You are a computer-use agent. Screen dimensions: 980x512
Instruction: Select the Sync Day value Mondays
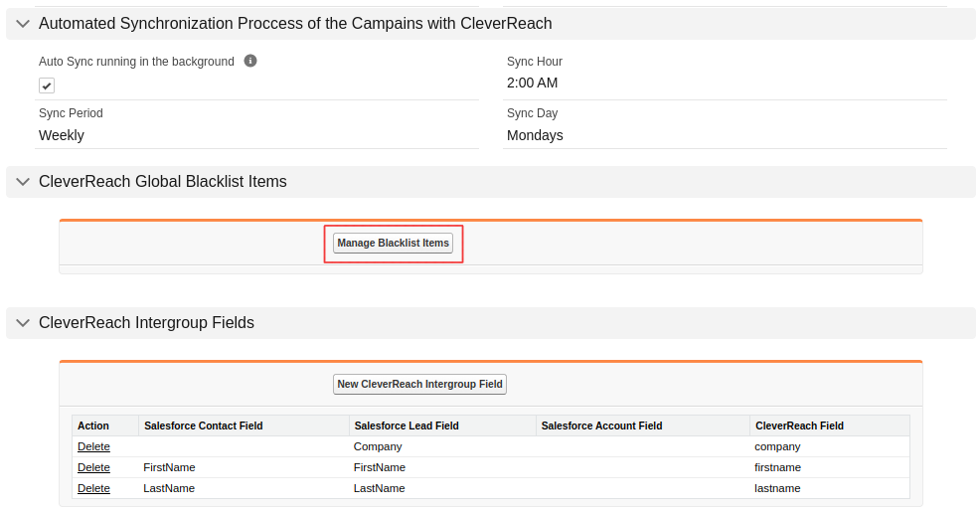click(535, 135)
